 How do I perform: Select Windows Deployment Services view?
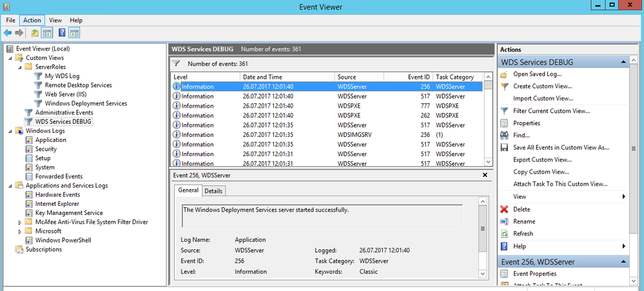pyautogui.click(x=86, y=104)
